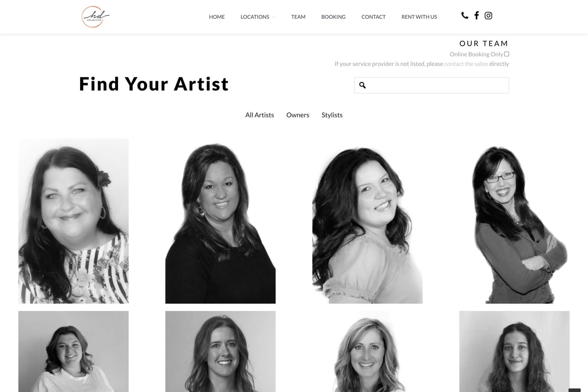Click the search magnifier icon
Screen dimensions: 588x392
[362, 85]
